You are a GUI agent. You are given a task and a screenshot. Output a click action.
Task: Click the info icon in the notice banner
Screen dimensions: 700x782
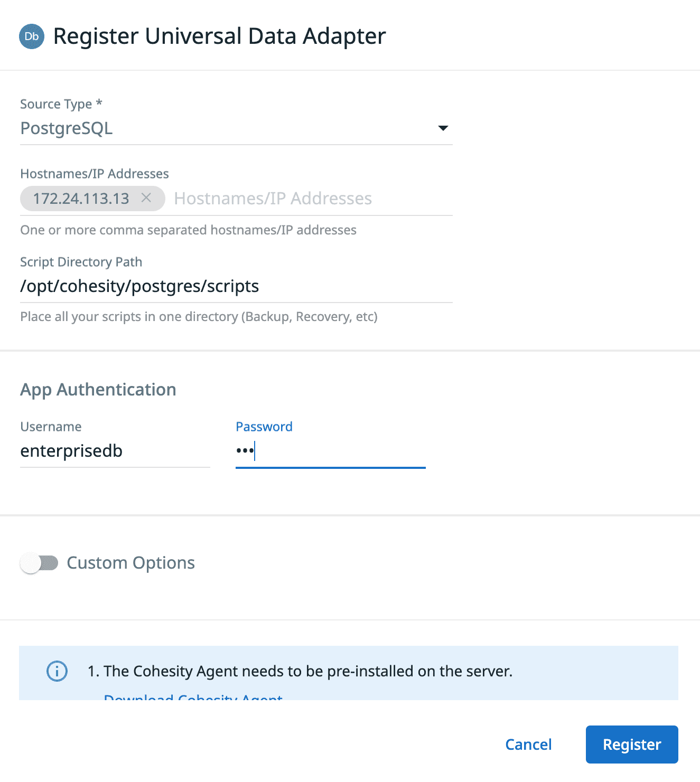point(57,671)
